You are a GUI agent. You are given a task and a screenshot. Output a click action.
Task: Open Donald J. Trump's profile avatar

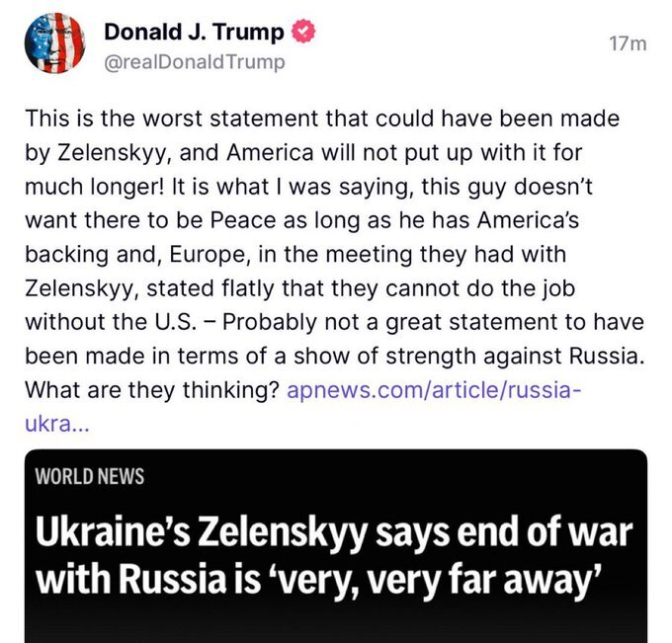click(x=54, y=43)
